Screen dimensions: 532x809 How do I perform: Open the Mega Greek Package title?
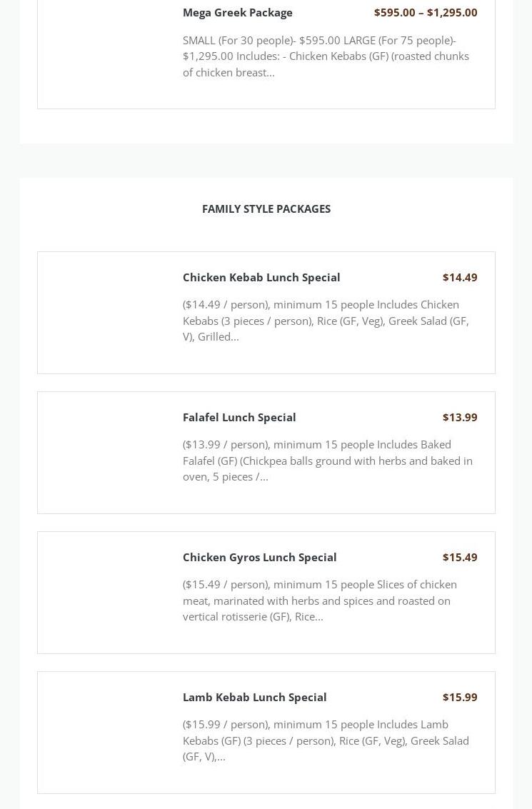[x=237, y=13]
